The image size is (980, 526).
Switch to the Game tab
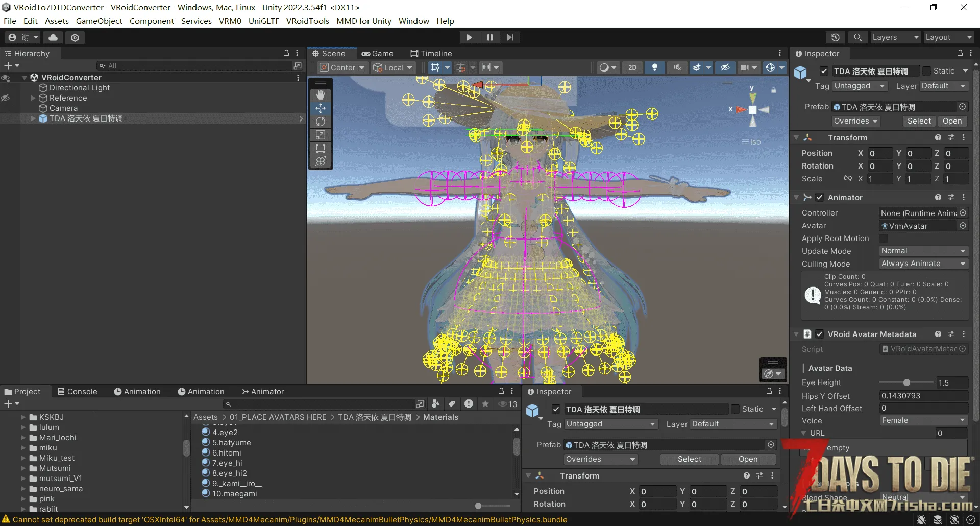377,53
